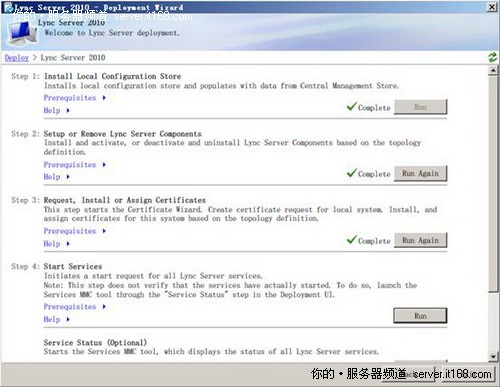
Task: Expand Prerequisites under Request, Install or Assign Certificates
Action: pyautogui.click(x=75, y=231)
